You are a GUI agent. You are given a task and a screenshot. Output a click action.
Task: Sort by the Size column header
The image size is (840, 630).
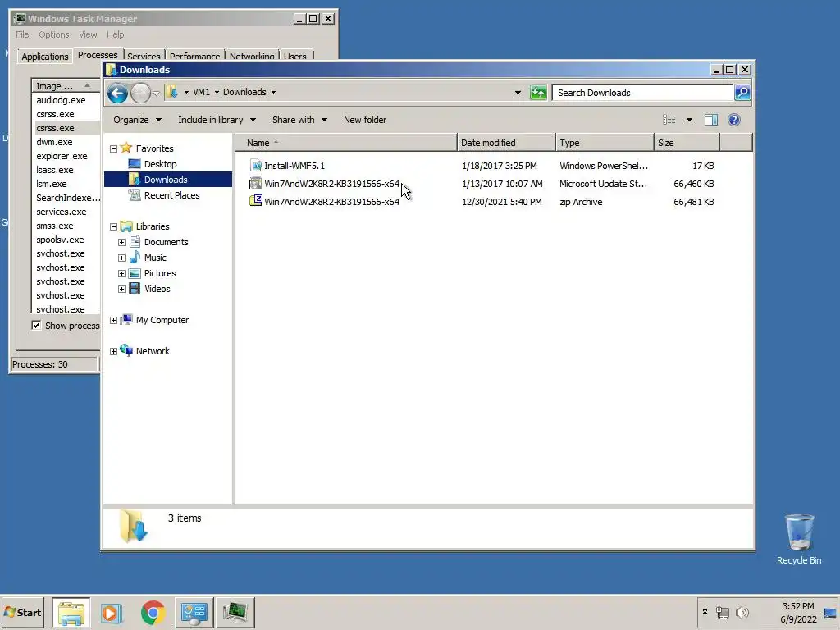[687, 143]
